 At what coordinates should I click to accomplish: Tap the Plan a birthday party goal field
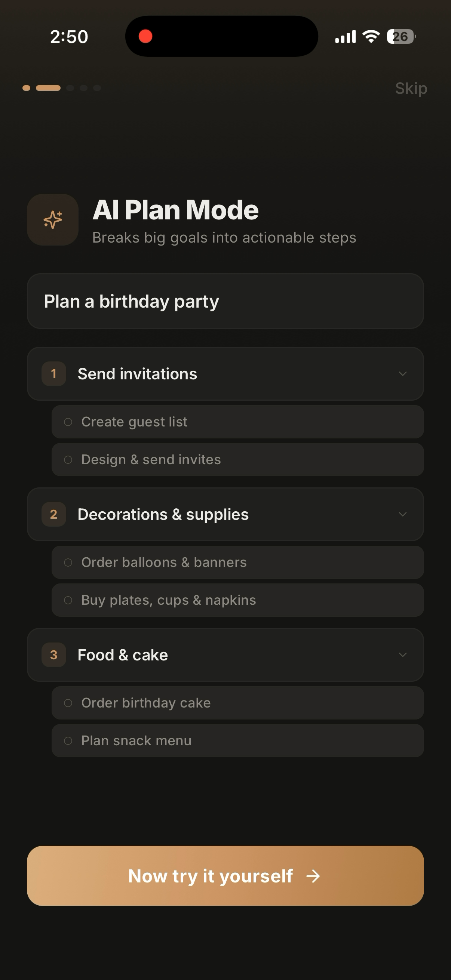pos(225,301)
